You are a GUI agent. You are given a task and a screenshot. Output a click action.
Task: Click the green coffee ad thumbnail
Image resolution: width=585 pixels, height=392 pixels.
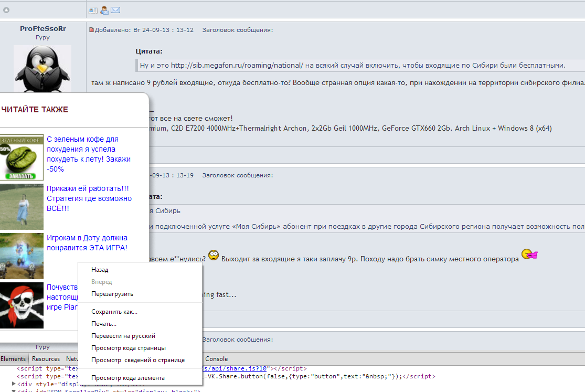point(22,157)
